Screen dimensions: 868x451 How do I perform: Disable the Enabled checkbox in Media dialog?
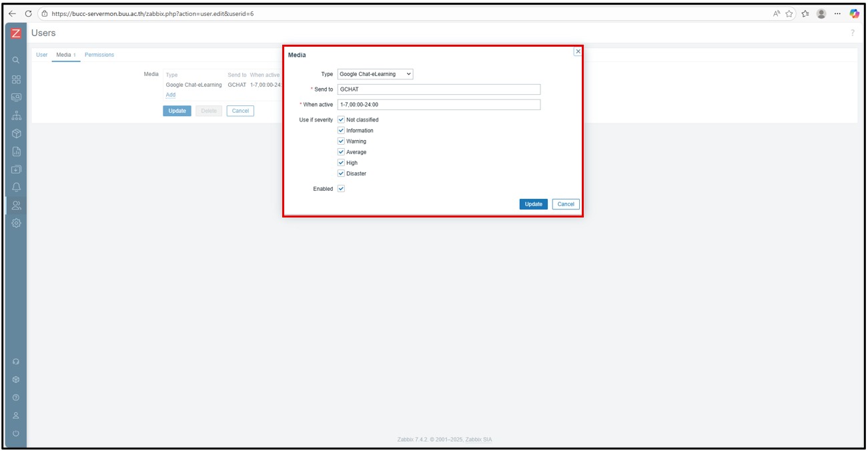tap(341, 189)
